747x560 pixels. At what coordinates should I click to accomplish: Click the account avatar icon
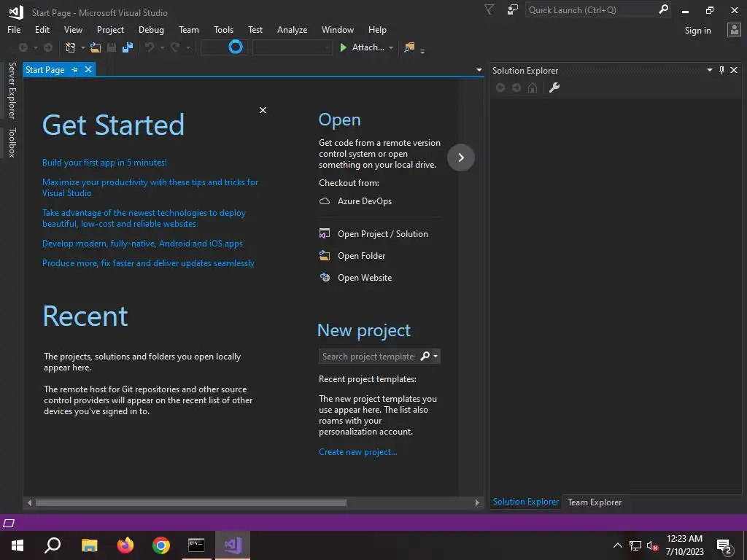(x=734, y=30)
